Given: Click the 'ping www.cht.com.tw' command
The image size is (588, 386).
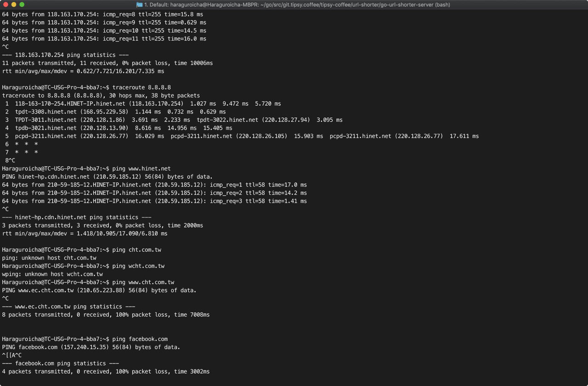Looking at the screenshot, I should [143, 282].
